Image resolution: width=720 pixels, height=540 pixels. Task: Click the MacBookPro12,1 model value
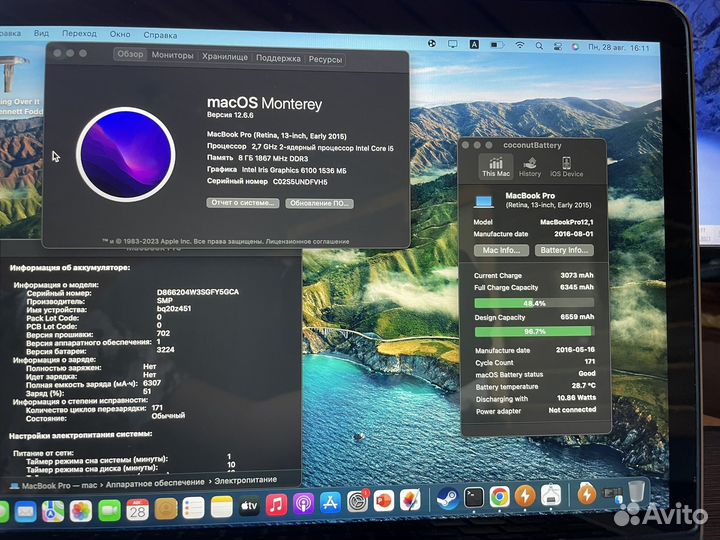point(567,222)
